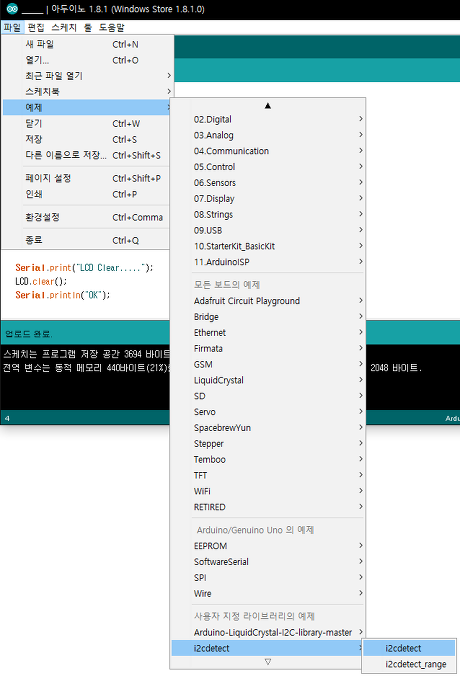Open Bridge examples submenu

(x=268, y=317)
